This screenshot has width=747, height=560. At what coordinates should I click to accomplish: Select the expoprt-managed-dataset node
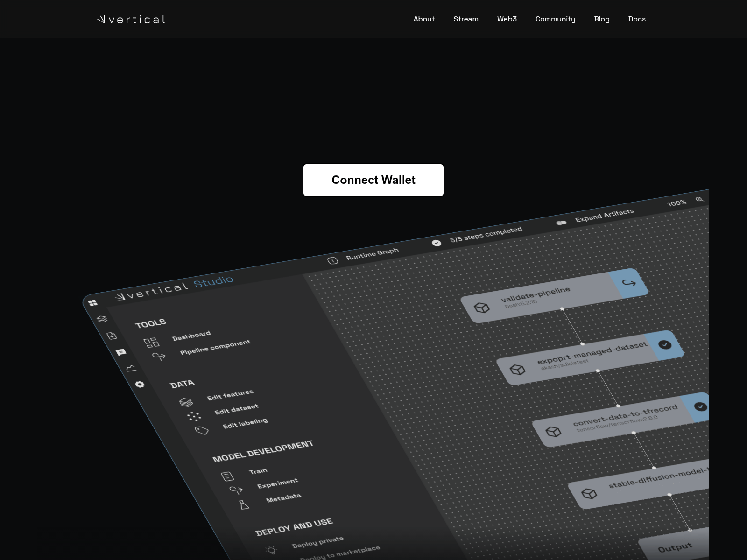point(590,358)
